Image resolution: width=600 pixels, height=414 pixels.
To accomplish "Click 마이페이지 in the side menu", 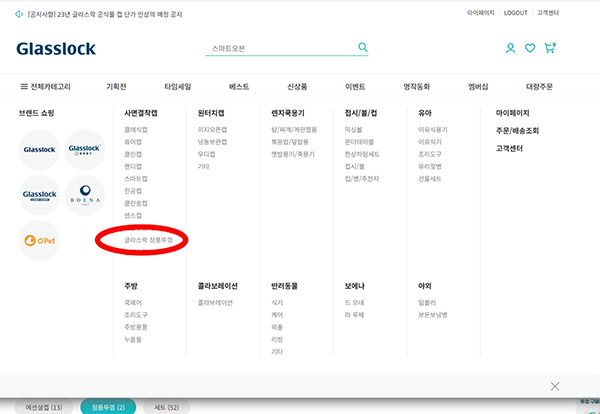I will pos(512,113).
